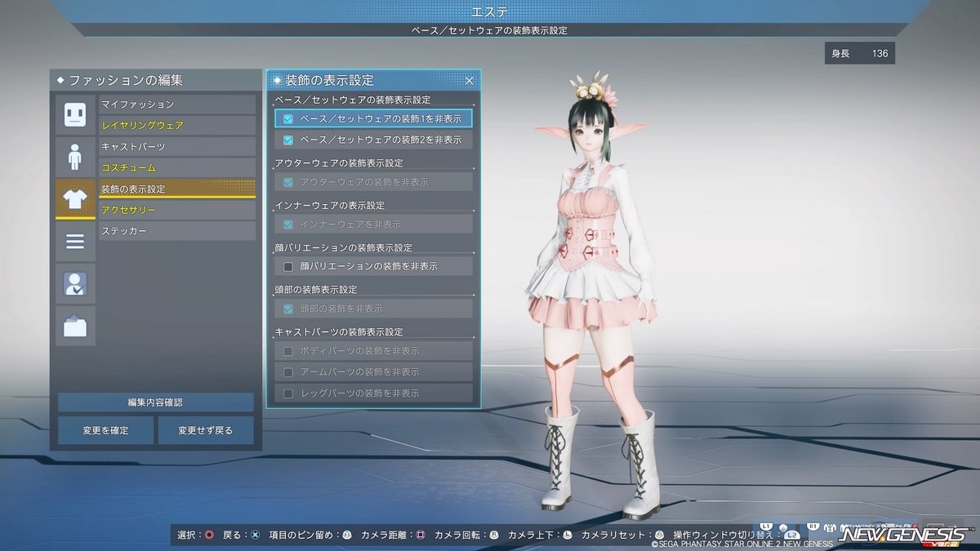Click the 身長 136 height display
The width and height of the screenshot is (980, 551).
coord(860,54)
